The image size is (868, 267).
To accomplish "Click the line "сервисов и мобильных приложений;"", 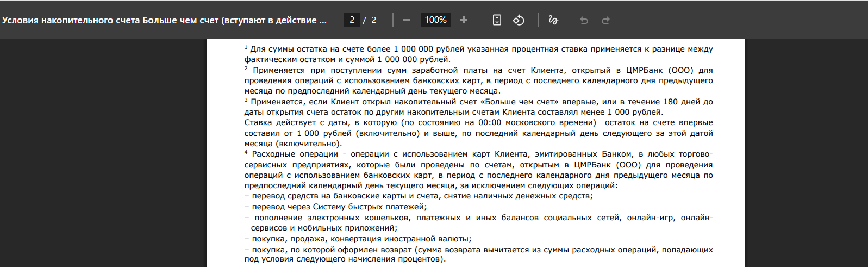I will (324, 228).
